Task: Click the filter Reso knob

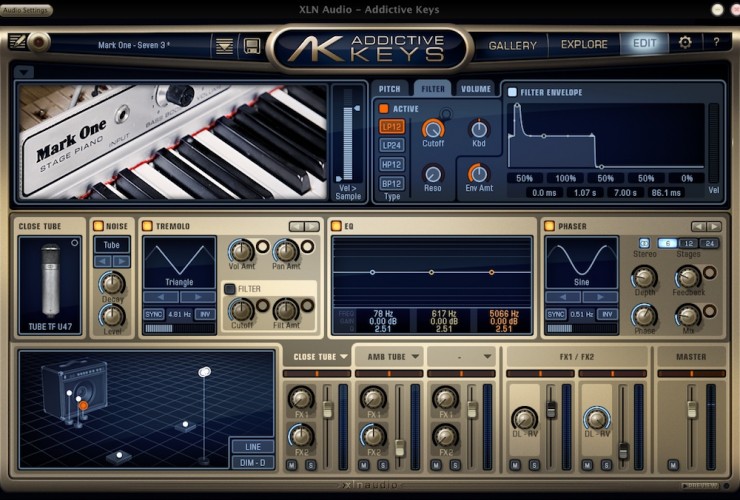Action: [x=433, y=174]
